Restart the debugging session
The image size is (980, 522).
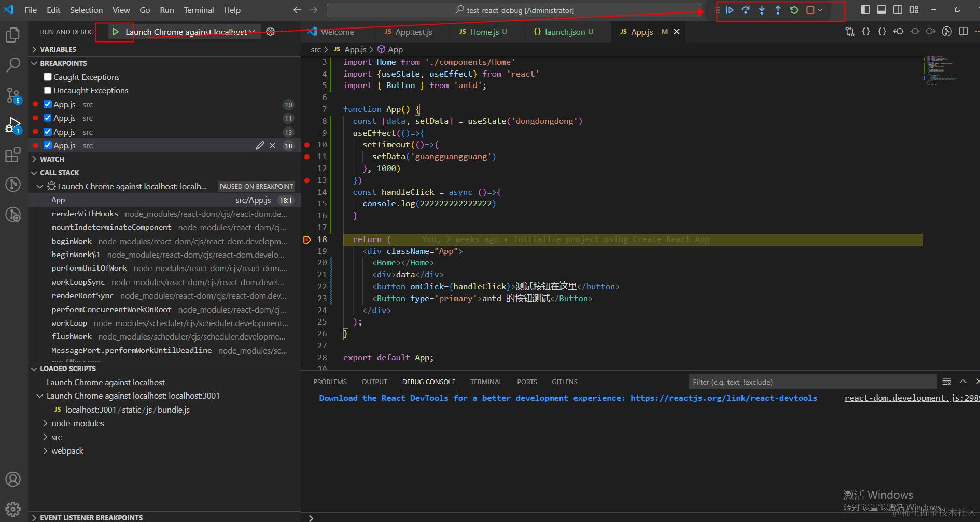[794, 10]
